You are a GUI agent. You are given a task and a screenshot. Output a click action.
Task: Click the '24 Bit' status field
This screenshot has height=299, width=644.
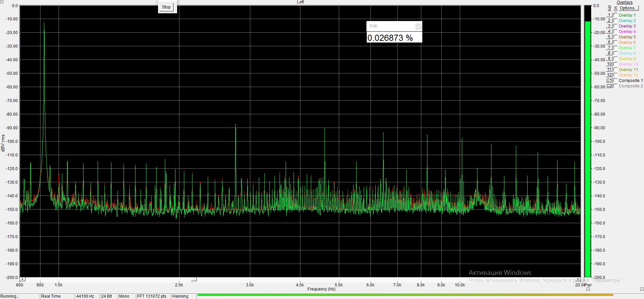(x=108, y=296)
